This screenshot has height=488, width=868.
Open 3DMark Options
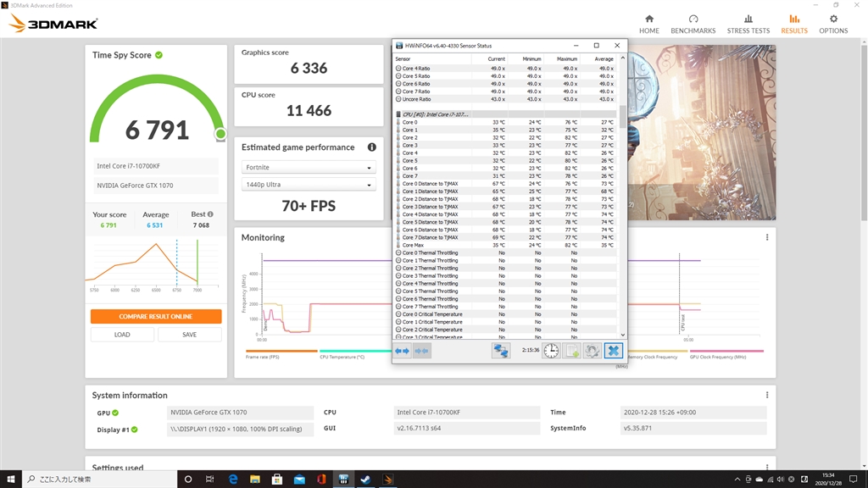833,23
